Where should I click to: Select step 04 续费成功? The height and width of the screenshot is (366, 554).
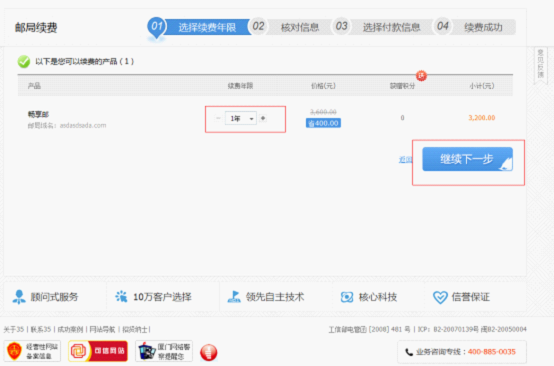tap(474, 27)
